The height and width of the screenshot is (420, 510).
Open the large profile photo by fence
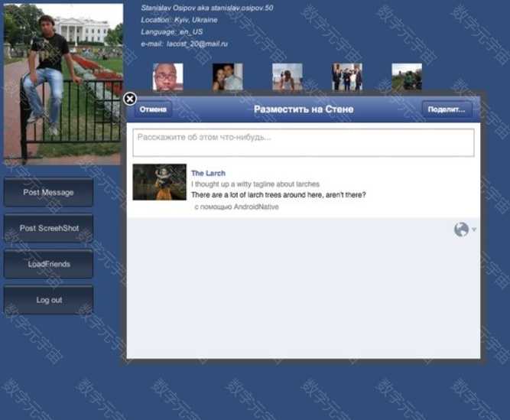pos(63,83)
